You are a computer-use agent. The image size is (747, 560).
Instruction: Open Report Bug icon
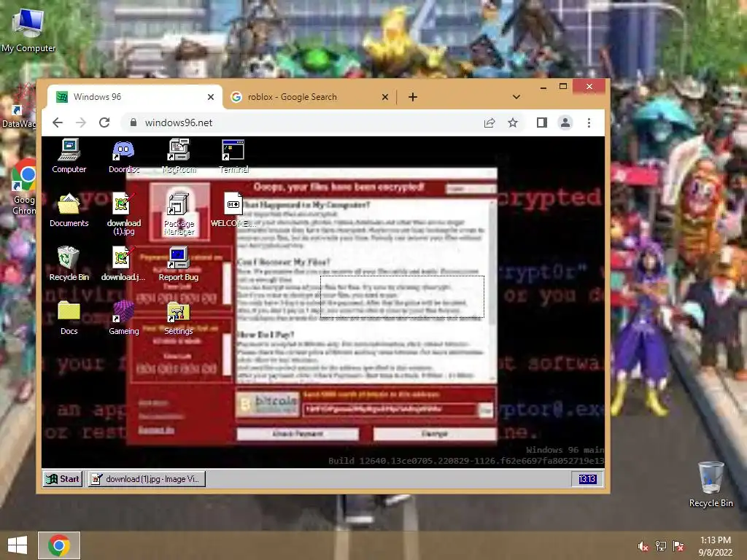pos(179,264)
